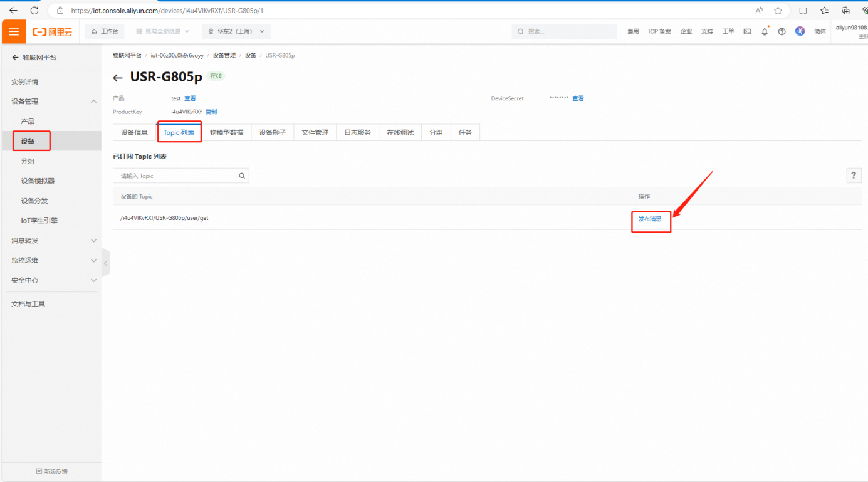Open the orange hamburger menu
Screen dimensions: 868x482
[14, 32]
